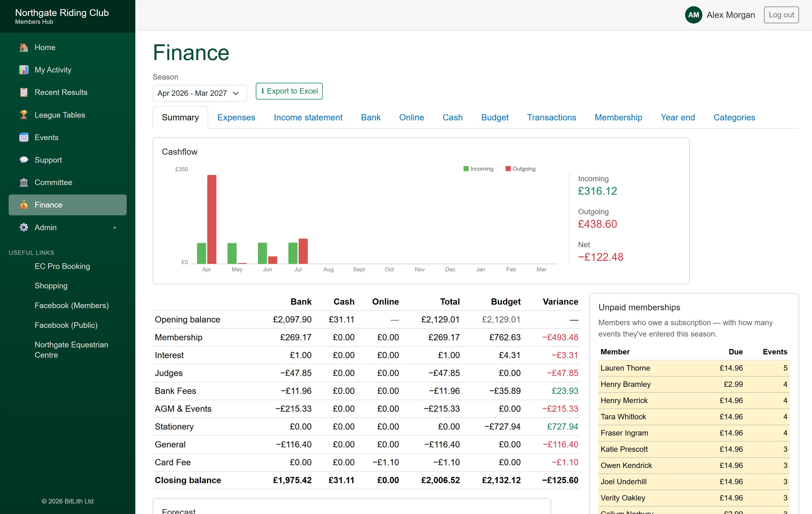Select Fraser Ingram row
Image resolution: width=812 pixels, height=514 pixels.
tap(694, 433)
